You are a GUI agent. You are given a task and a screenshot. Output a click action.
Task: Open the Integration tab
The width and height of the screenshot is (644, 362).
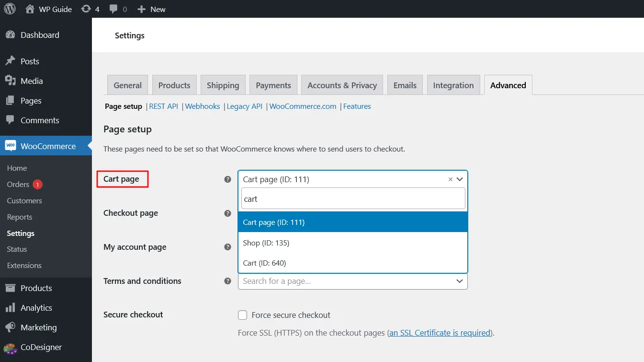coord(453,85)
